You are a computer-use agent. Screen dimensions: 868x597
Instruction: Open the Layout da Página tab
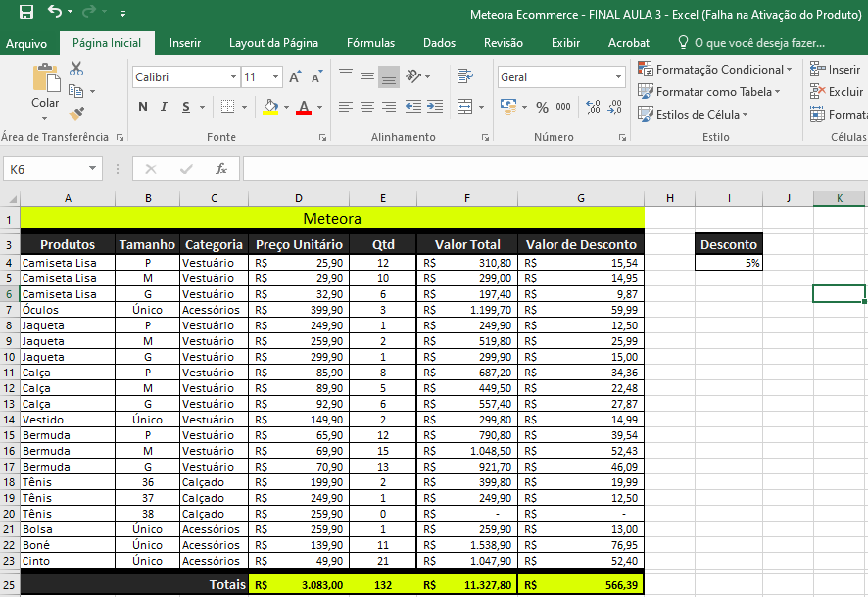pos(273,43)
